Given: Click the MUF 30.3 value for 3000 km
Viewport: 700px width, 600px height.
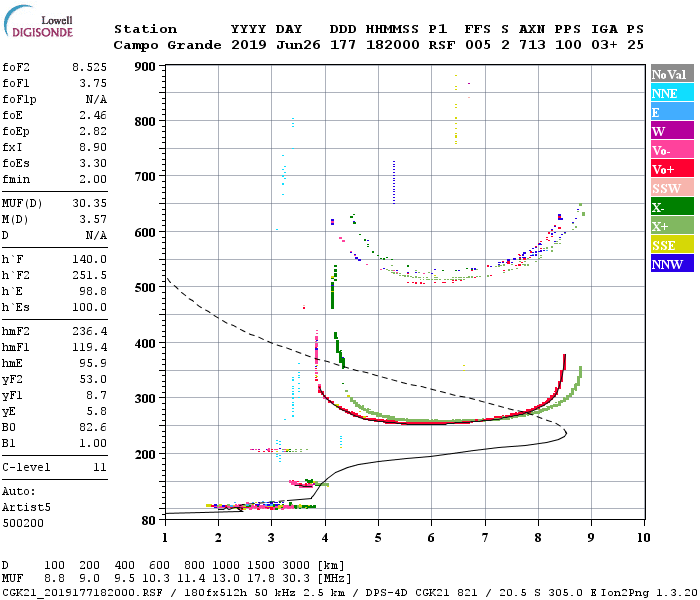Looking at the screenshot, I should [296, 579].
